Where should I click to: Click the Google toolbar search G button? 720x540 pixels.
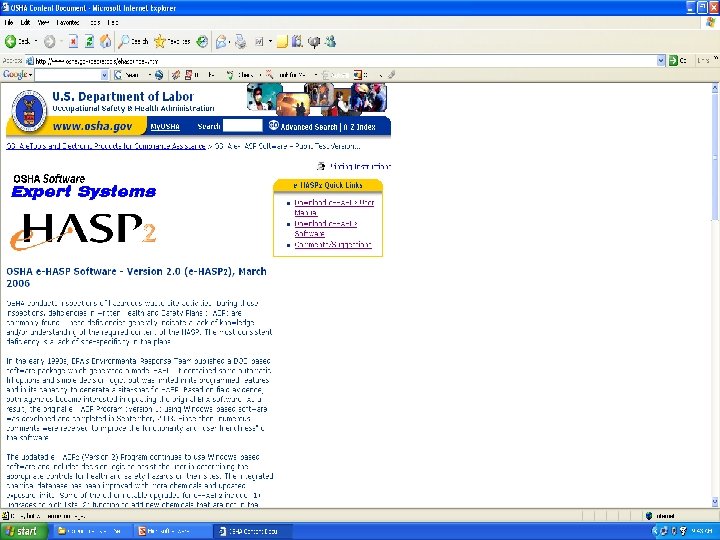[x=118, y=75]
